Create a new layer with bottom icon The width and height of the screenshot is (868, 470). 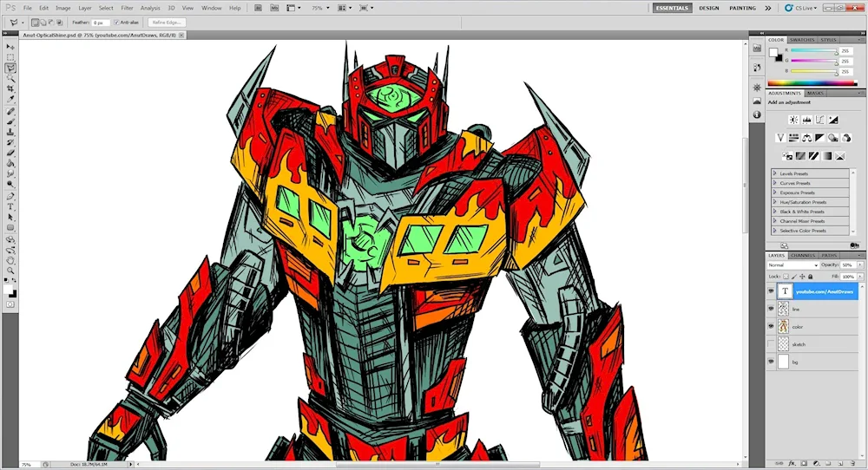[x=840, y=463]
